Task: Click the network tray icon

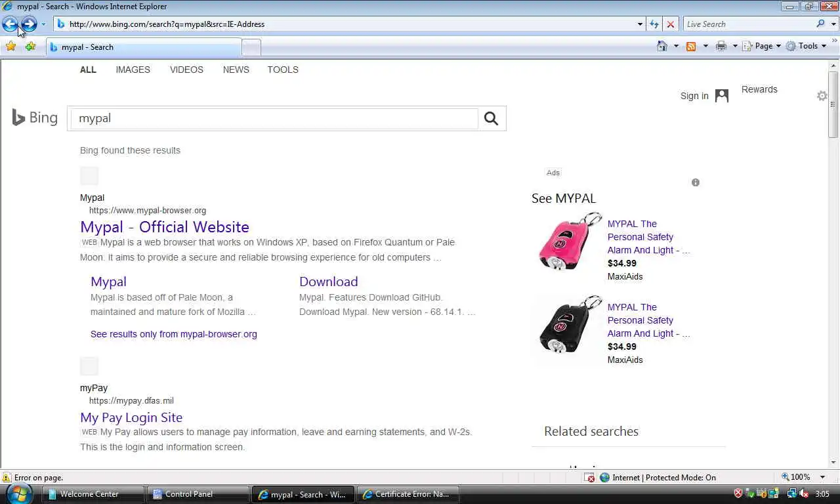Action: point(791,493)
